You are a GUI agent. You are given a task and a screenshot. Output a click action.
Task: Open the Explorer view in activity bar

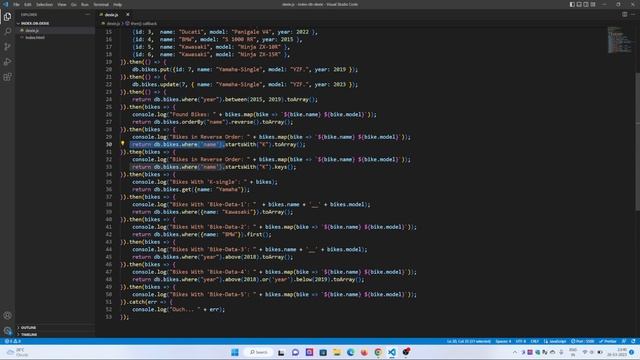pos(7,17)
